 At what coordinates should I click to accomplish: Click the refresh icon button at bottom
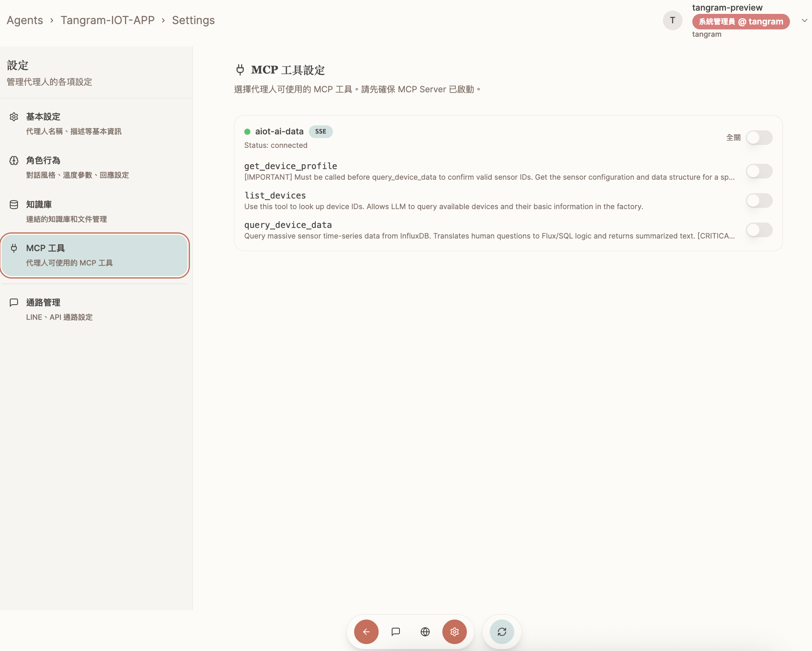coord(502,632)
